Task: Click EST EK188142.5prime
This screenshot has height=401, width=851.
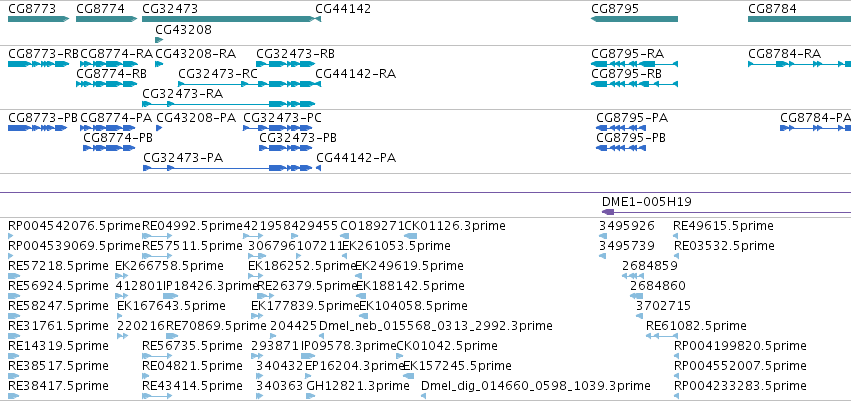Action: tap(361, 296)
